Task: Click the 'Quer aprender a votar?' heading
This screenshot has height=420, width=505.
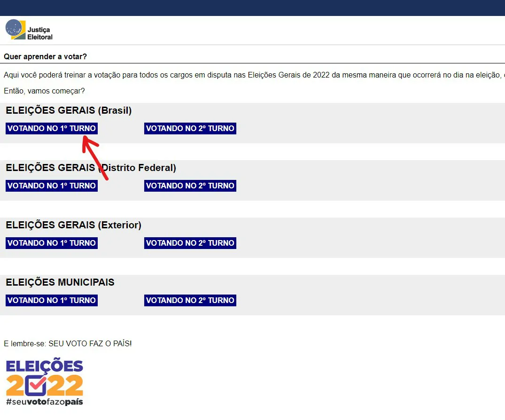Action: tap(46, 57)
